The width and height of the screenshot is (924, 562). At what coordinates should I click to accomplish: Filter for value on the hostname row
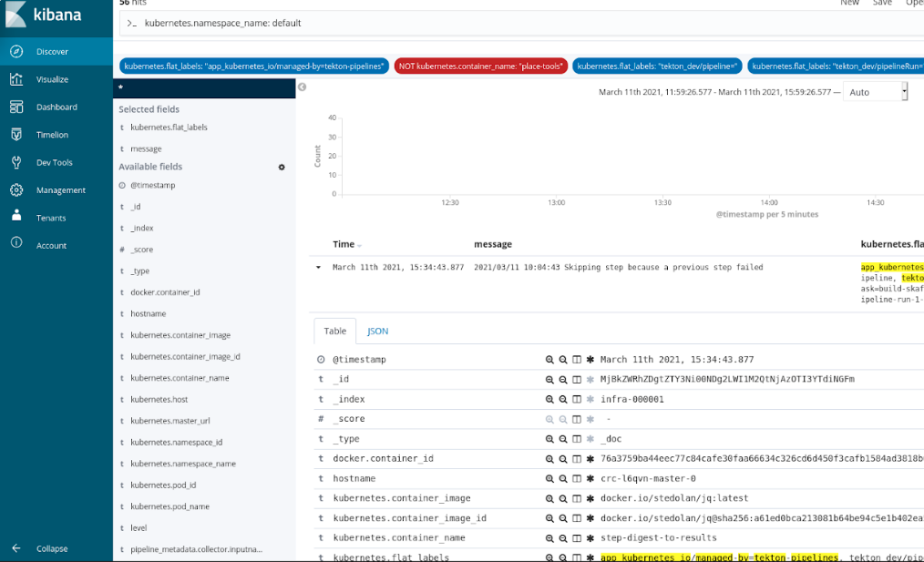(549, 479)
